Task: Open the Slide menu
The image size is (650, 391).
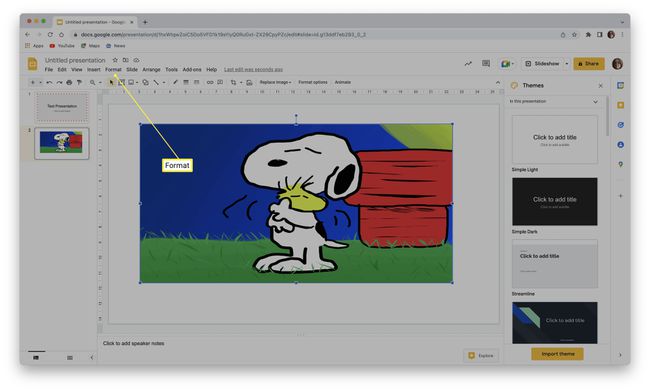Action: (x=132, y=70)
